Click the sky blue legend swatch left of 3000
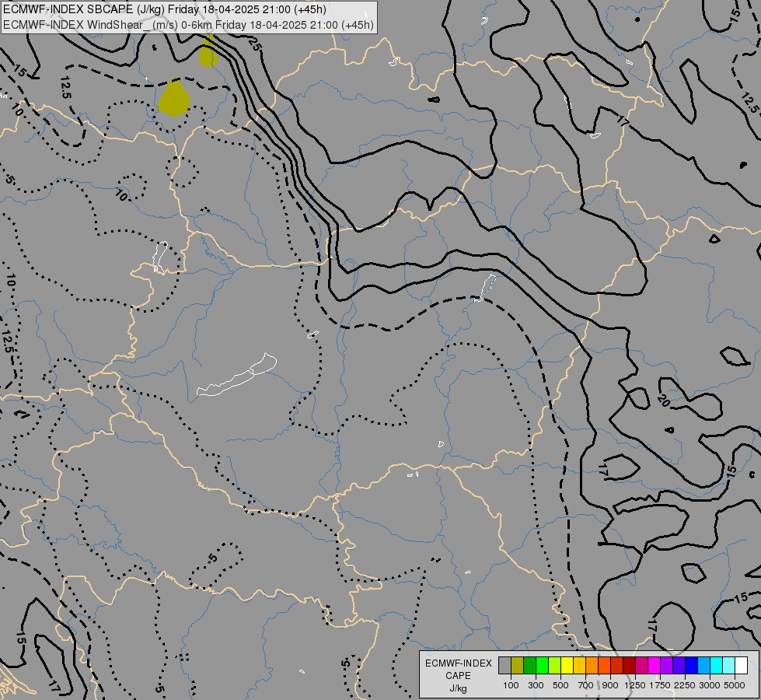The height and width of the screenshot is (700, 761). coord(703,666)
